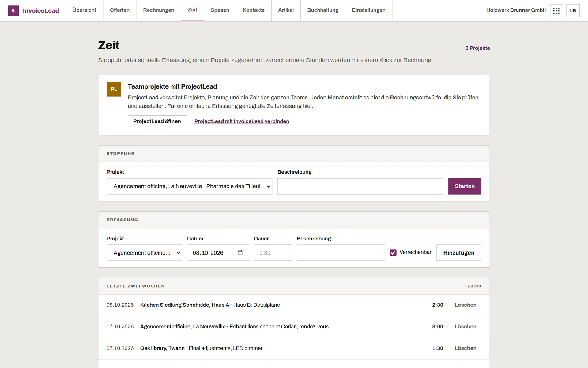This screenshot has height=368, width=588.
Task: Open the LB user avatar menu
Action: click(573, 11)
